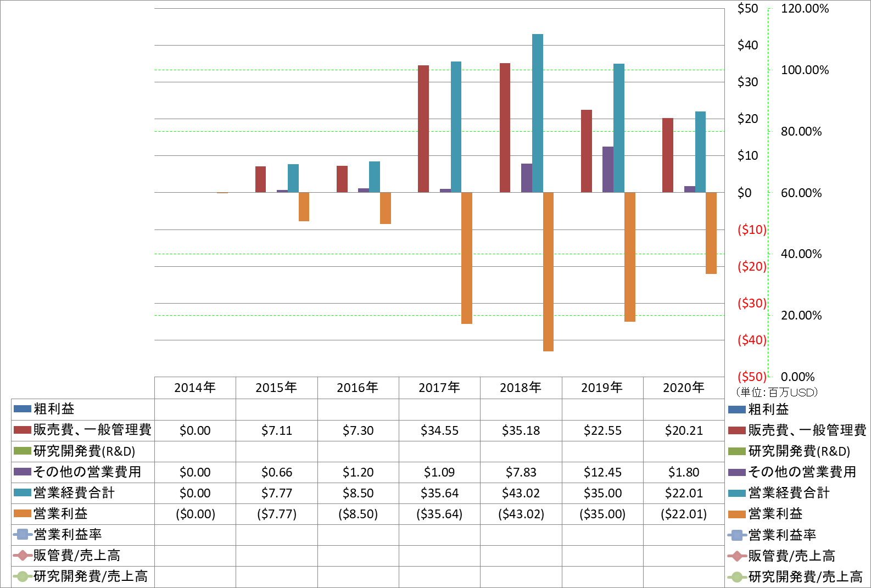This screenshot has height=588, width=871.
Task: Click the orange 営業利益 swatch in left legend
Action: tap(23, 513)
